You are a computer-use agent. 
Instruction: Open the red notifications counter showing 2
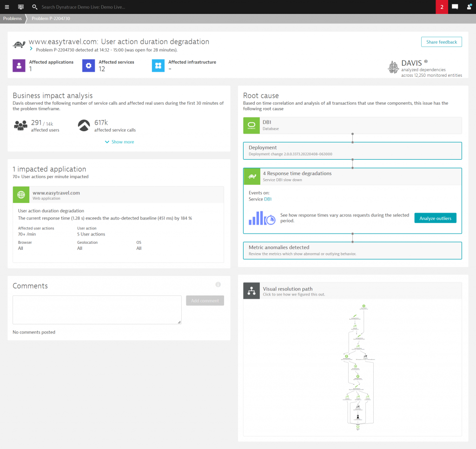pos(441,7)
